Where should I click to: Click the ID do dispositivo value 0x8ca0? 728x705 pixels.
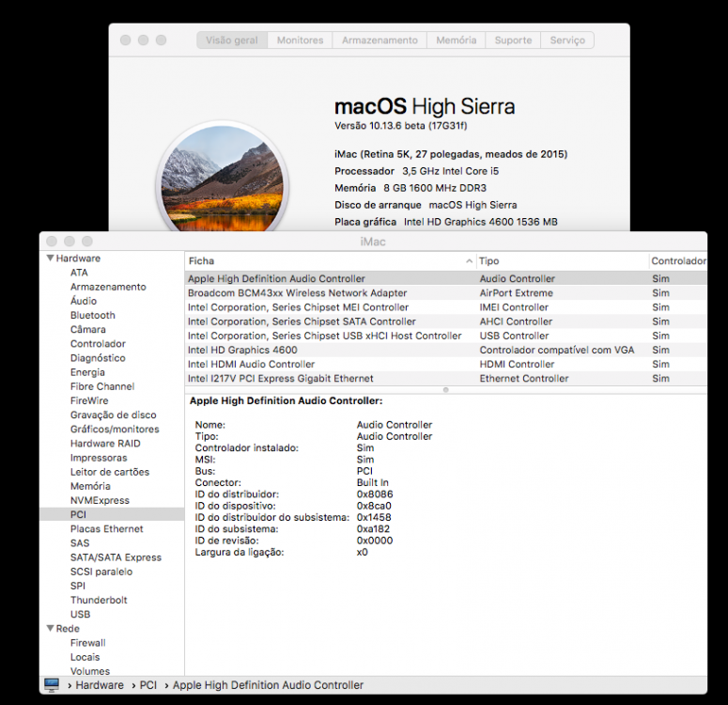coord(374,506)
